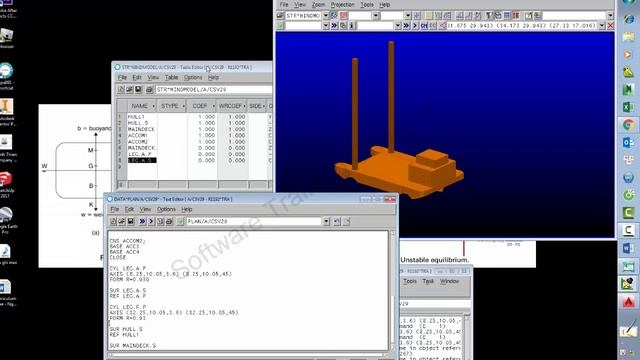Screen dimensions: 640x360
Task: Select ACCOM2 row name cell
Action: point(142,142)
